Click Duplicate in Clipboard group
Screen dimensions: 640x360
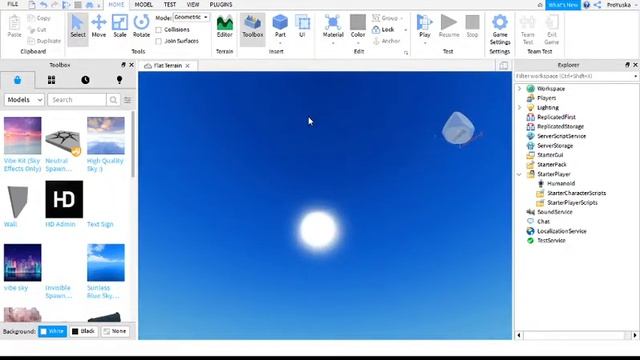click(x=44, y=41)
